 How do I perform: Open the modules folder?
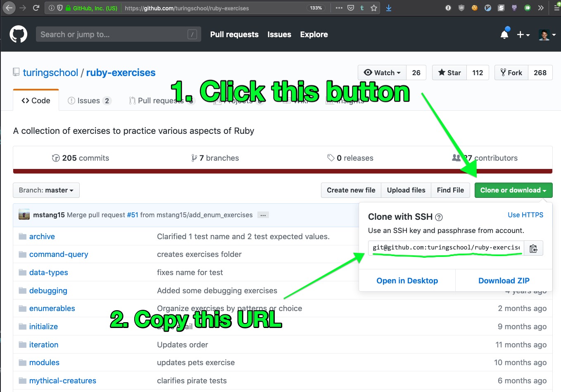(44, 363)
